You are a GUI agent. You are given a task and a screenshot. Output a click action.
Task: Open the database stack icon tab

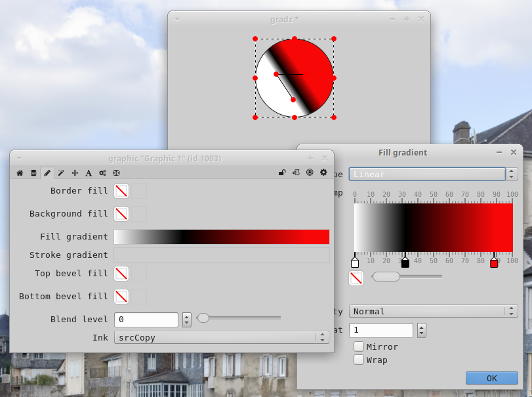pos(33,173)
